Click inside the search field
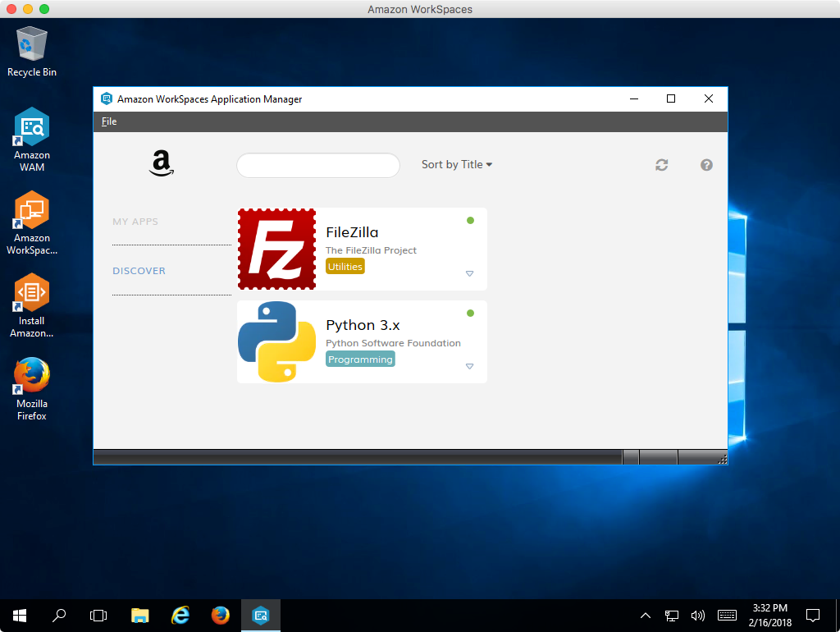The height and width of the screenshot is (632, 840). click(317, 165)
